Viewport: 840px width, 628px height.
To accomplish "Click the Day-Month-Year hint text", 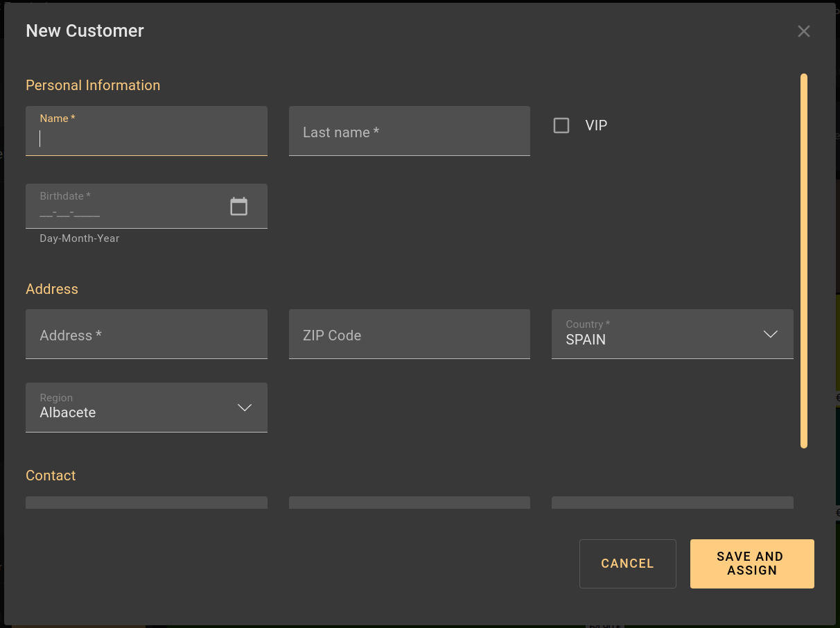I will 80,238.
